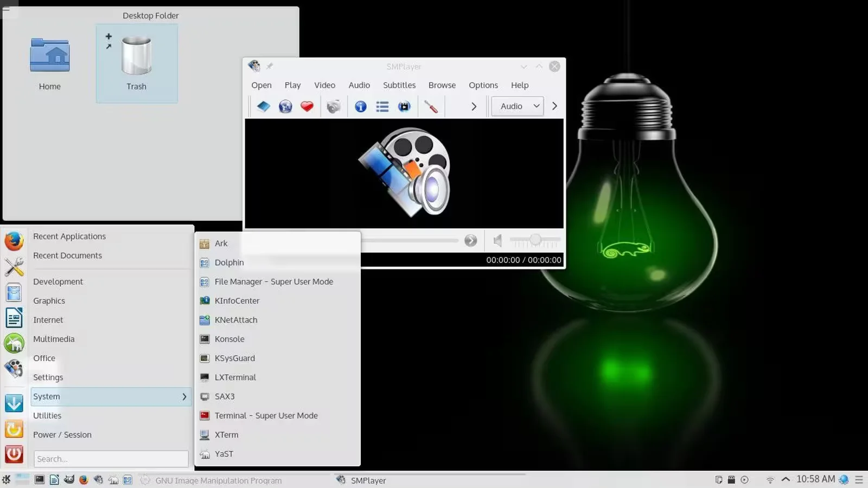Click the open URL globe icon
868x488 pixels.
tap(285, 106)
